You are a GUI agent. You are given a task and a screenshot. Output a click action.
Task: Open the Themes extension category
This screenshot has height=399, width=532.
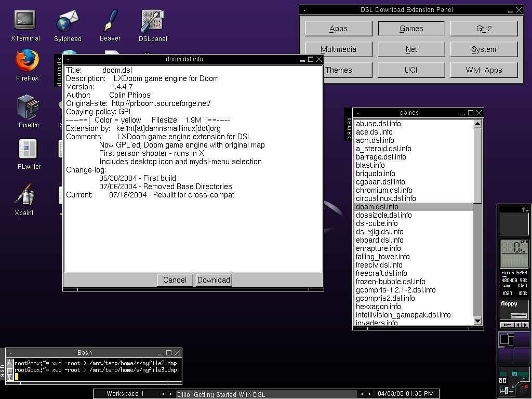click(348, 70)
